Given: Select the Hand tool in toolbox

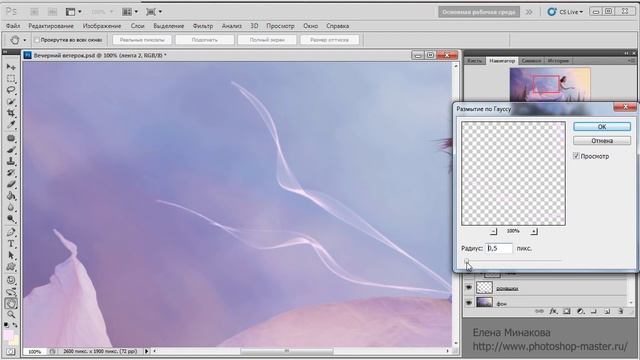Looking at the screenshot, I should click(11, 303).
